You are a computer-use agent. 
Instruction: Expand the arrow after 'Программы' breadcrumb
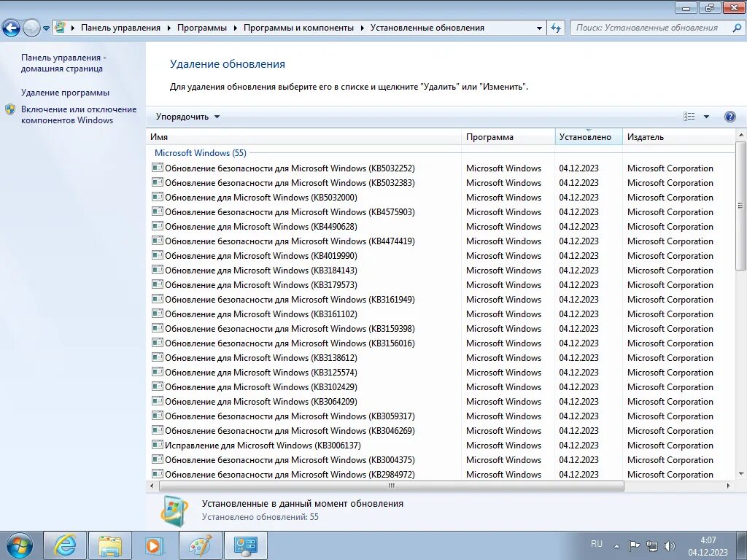[236, 28]
